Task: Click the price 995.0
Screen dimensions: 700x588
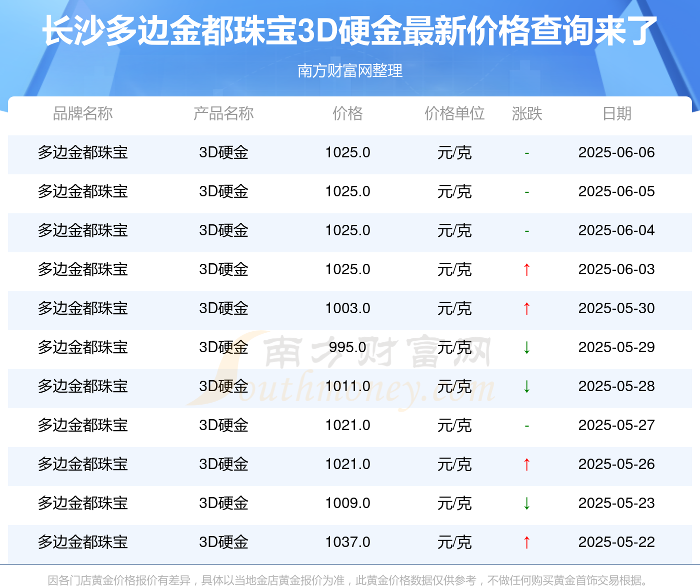Action: click(347, 347)
